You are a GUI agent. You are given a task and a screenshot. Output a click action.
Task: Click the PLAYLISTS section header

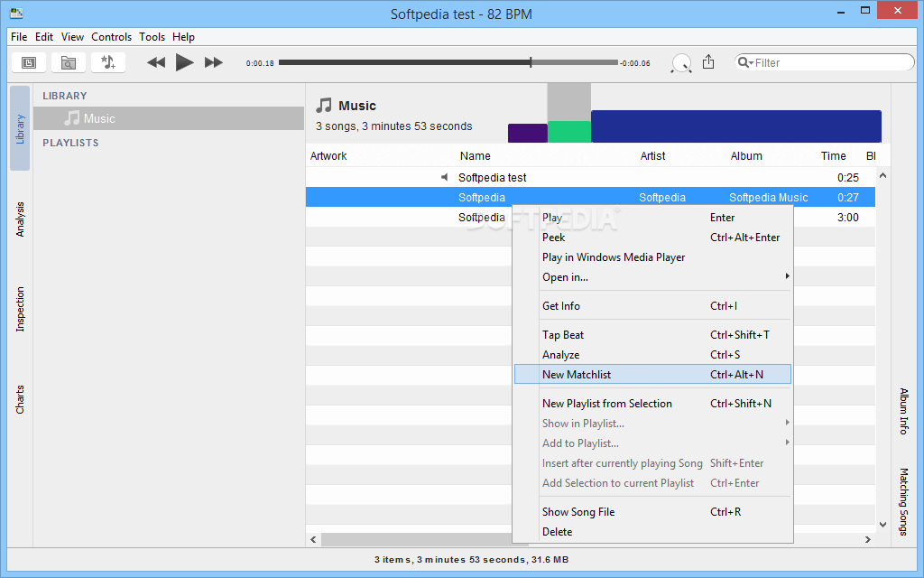pos(70,143)
